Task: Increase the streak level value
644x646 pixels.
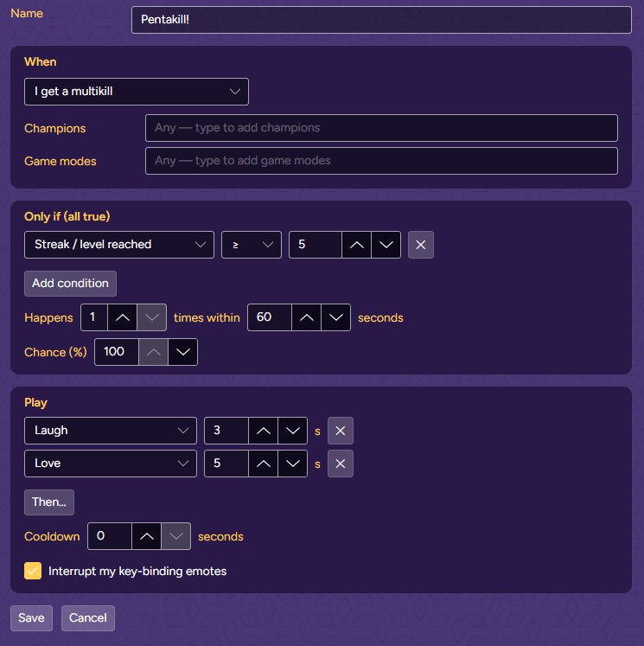Action: pyautogui.click(x=357, y=245)
